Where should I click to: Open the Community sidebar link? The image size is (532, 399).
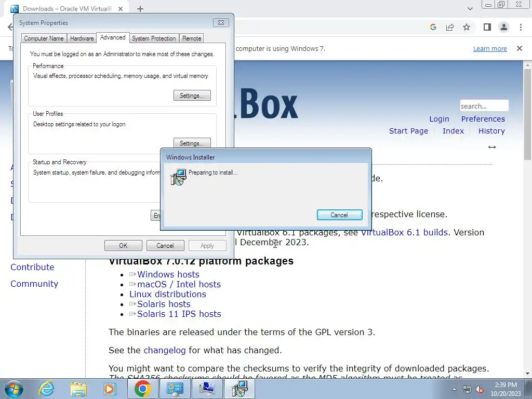point(34,284)
